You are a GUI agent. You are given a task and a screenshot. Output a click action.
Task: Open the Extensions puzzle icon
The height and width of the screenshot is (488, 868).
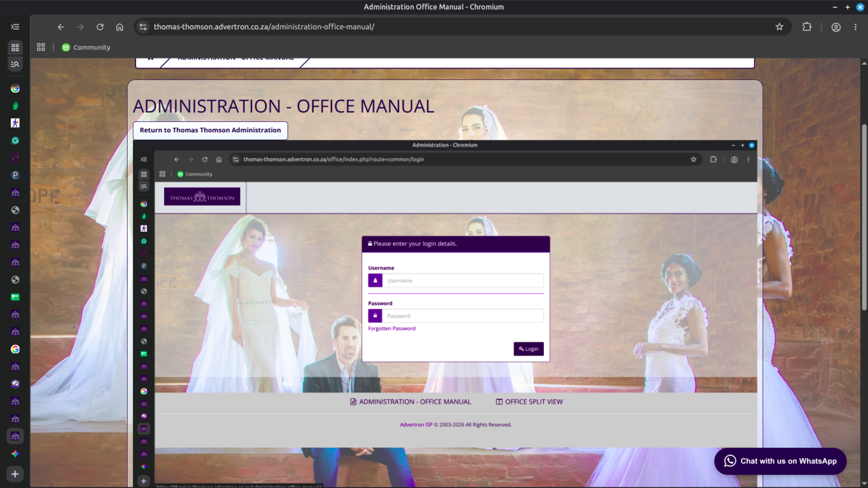(x=807, y=27)
